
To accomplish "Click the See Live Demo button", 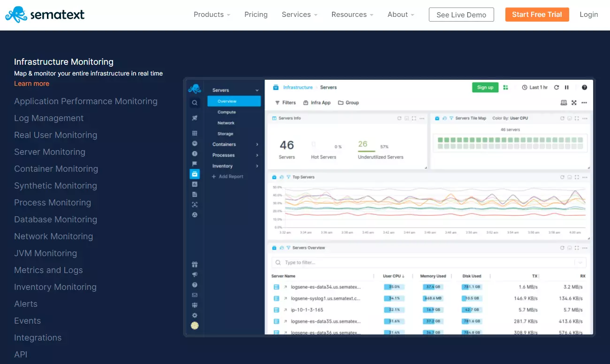I will pyautogui.click(x=461, y=15).
